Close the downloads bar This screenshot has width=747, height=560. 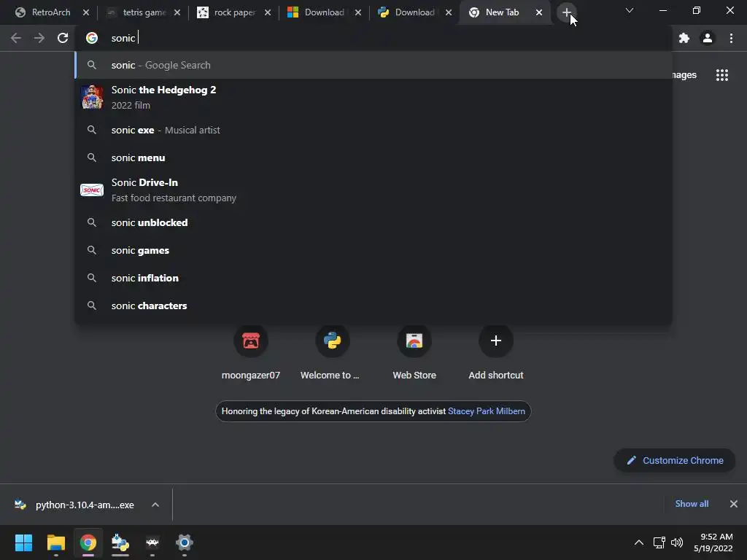[x=734, y=504]
